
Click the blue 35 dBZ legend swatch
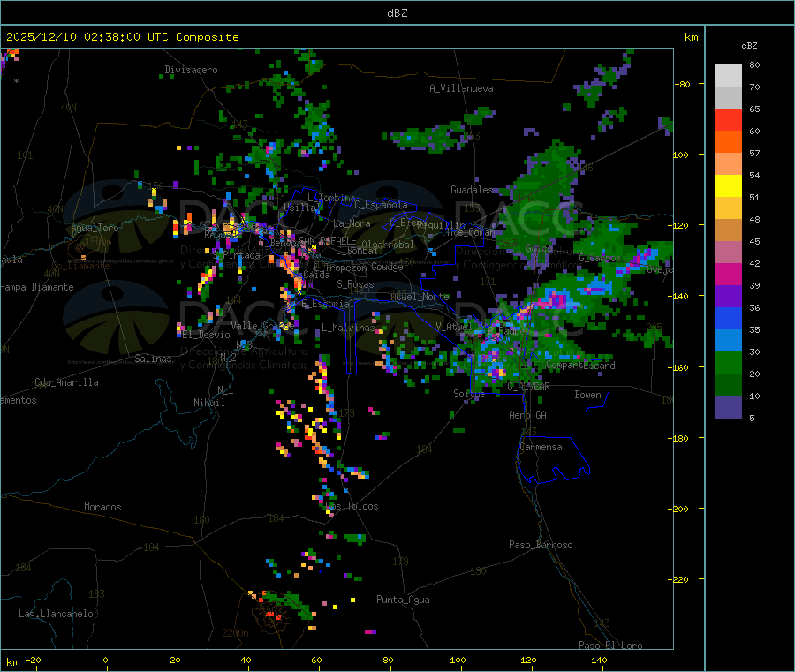pos(728,318)
